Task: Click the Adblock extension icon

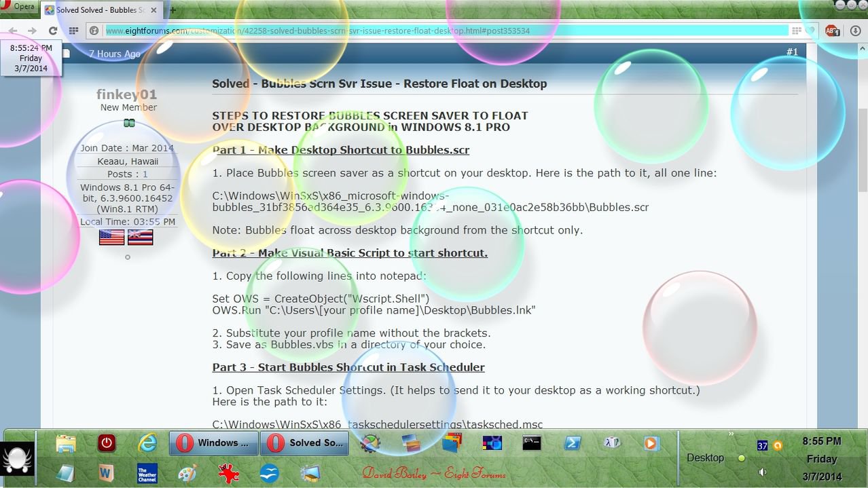Action: pyautogui.click(x=831, y=31)
